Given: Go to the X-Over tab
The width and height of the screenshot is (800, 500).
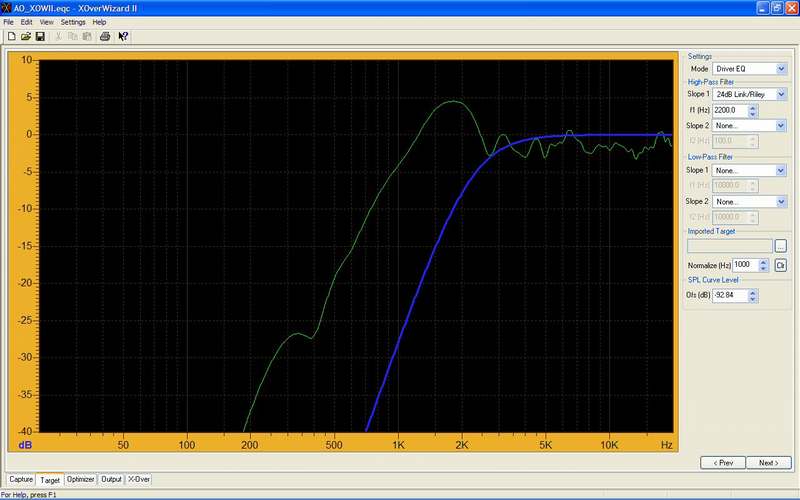Looking at the screenshot, I should pos(139,480).
